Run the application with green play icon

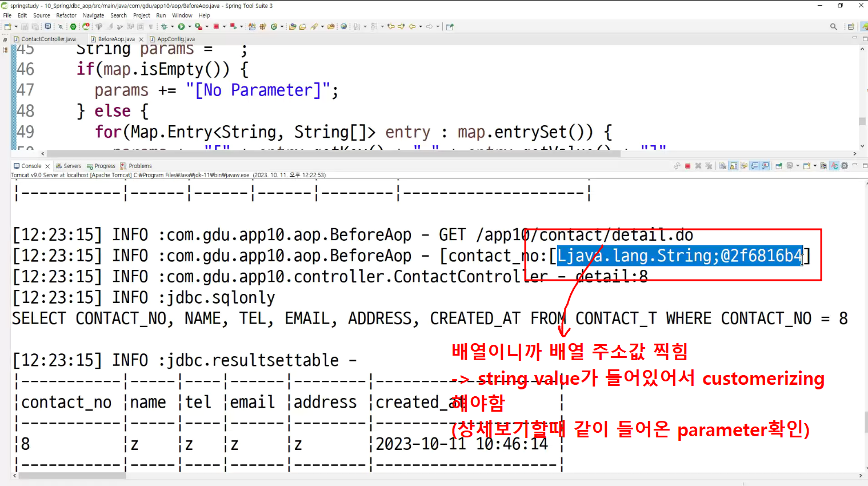[x=181, y=26]
